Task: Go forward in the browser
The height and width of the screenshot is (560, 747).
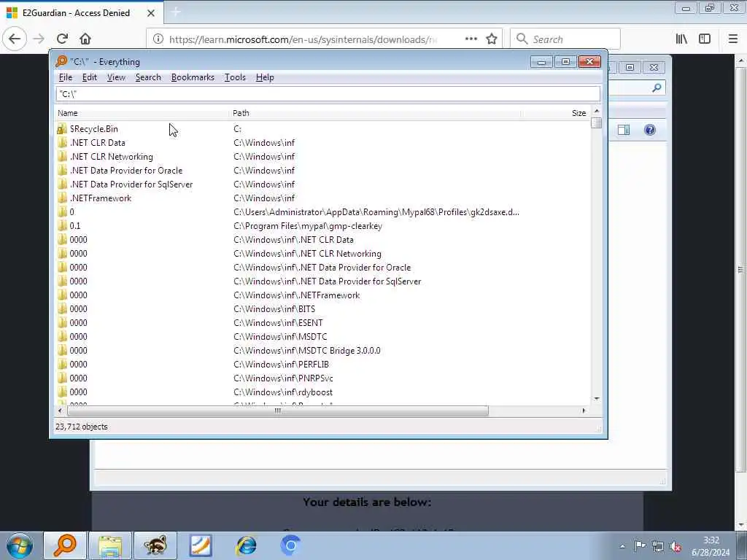Action: pyautogui.click(x=39, y=39)
